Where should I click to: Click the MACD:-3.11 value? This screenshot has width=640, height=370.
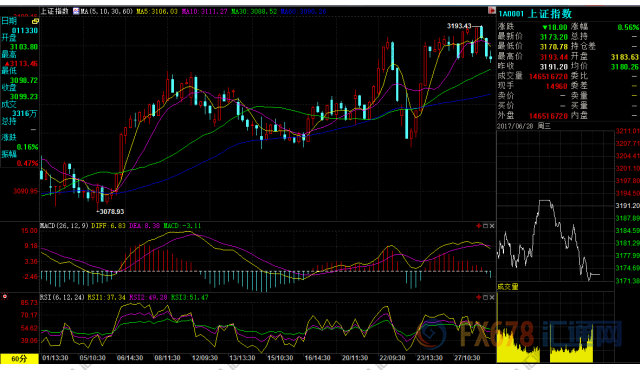click(182, 226)
